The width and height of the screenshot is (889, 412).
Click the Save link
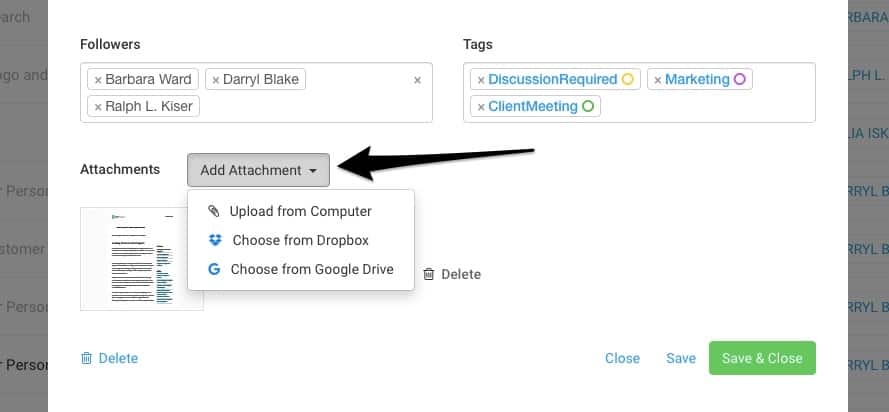(x=681, y=358)
